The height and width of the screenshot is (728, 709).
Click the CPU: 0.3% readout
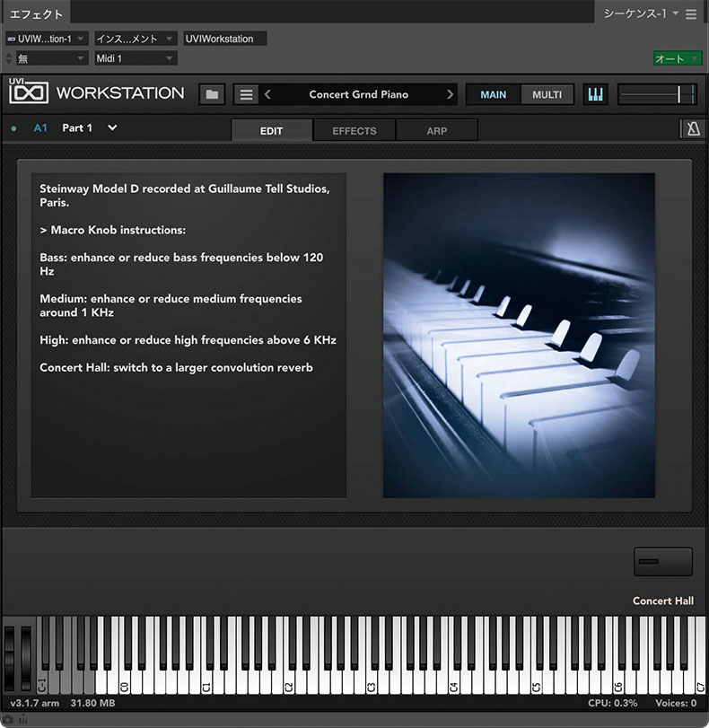(612, 704)
